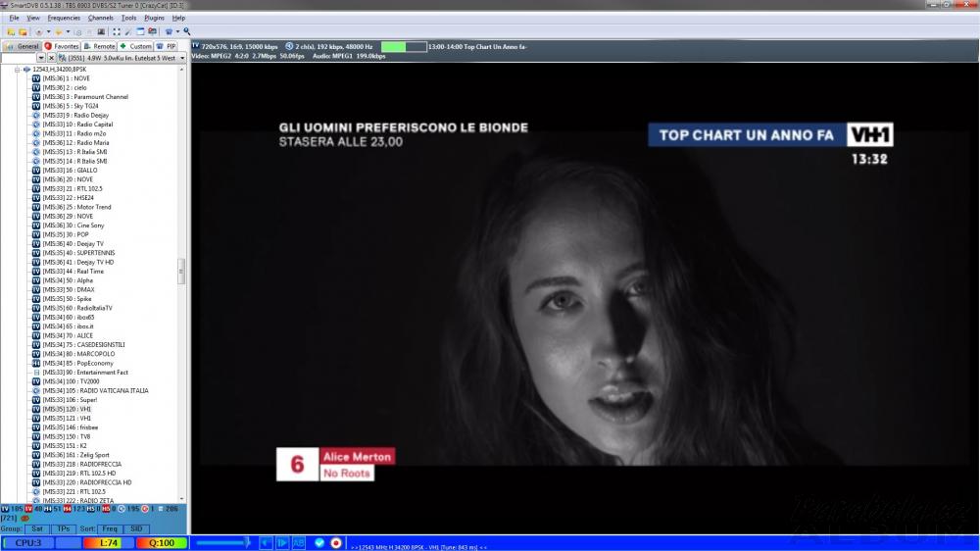Switch to the PIP tab
Viewport: 980px width, 551px height.
point(167,46)
